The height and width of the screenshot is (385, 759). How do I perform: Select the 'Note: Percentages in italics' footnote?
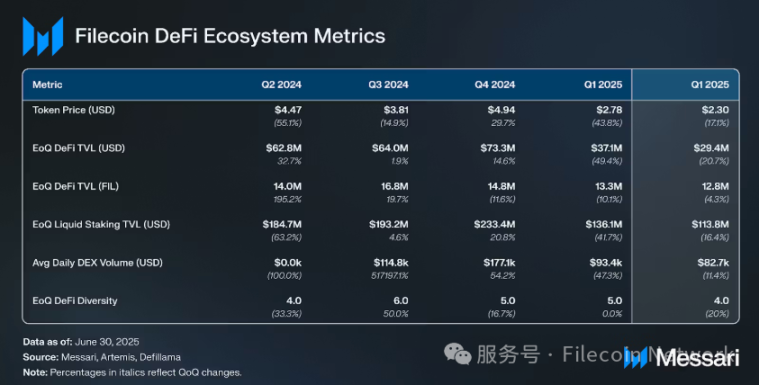point(132,373)
